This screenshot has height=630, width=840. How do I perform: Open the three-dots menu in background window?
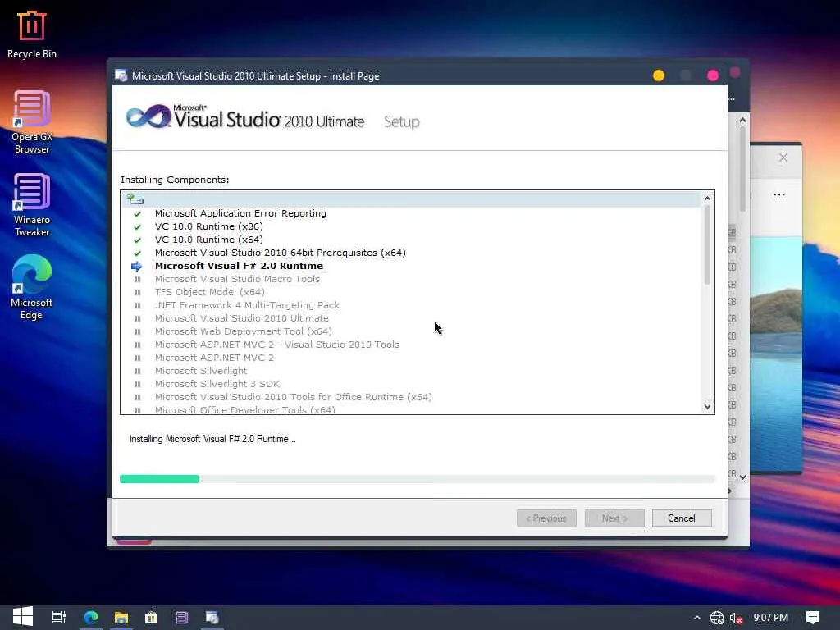[779, 194]
